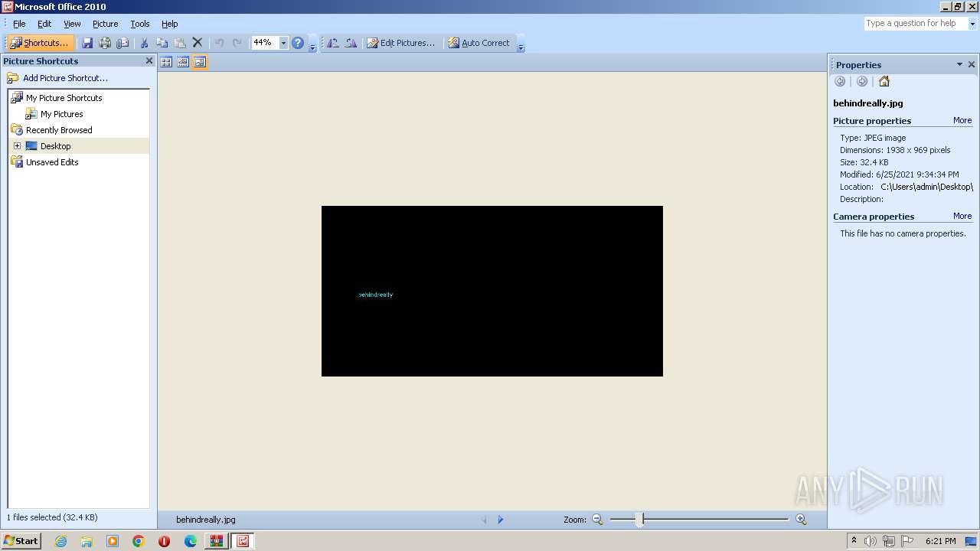980x551 pixels.
Task: Click the Auto Correct button
Action: 479,43
